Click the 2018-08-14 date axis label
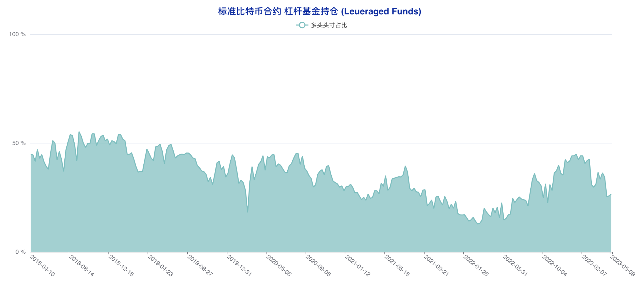The width and height of the screenshot is (644, 283). pos(81,266)
